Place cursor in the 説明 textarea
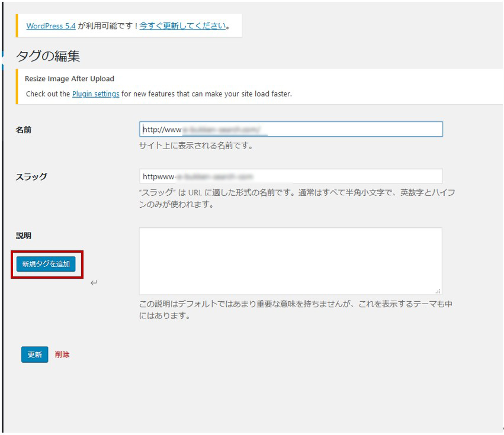 pyautogui.click(x=290, y=260)
